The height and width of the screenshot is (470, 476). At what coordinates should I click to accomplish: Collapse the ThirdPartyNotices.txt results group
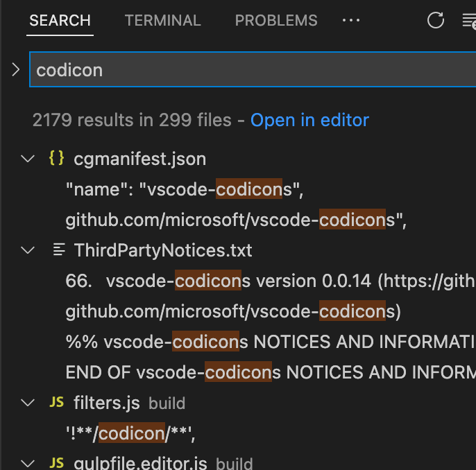pos(28,250)
